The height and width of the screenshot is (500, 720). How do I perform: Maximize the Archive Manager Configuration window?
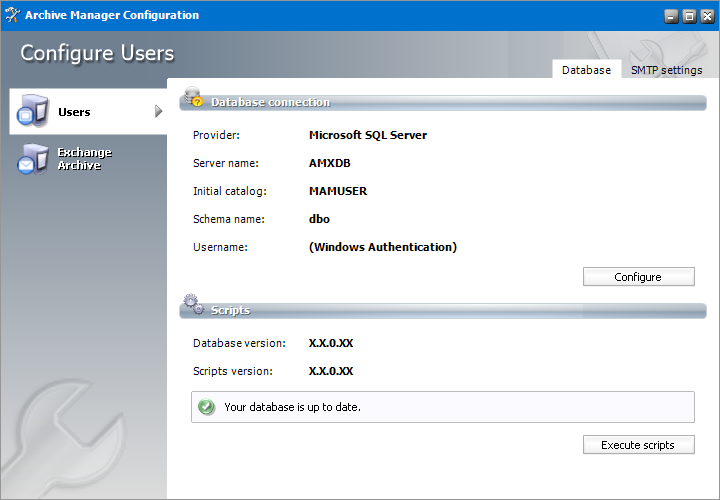pyautogui.click(x=688, y=16)
